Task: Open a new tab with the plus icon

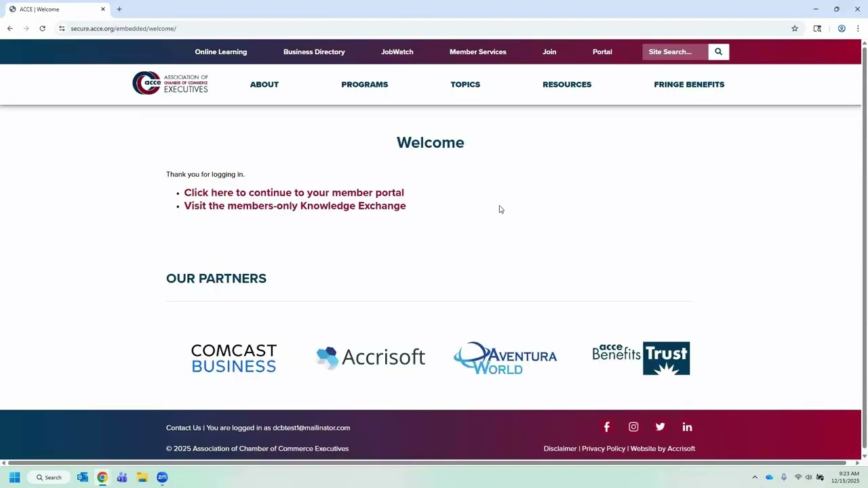Action: coord(119,9)
